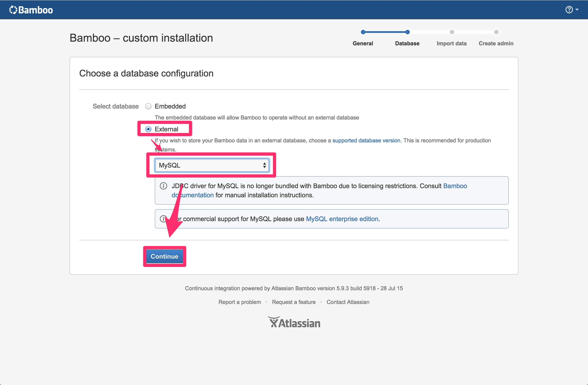Click the 'Choose a database configuration' heading

tap(146, 73)
